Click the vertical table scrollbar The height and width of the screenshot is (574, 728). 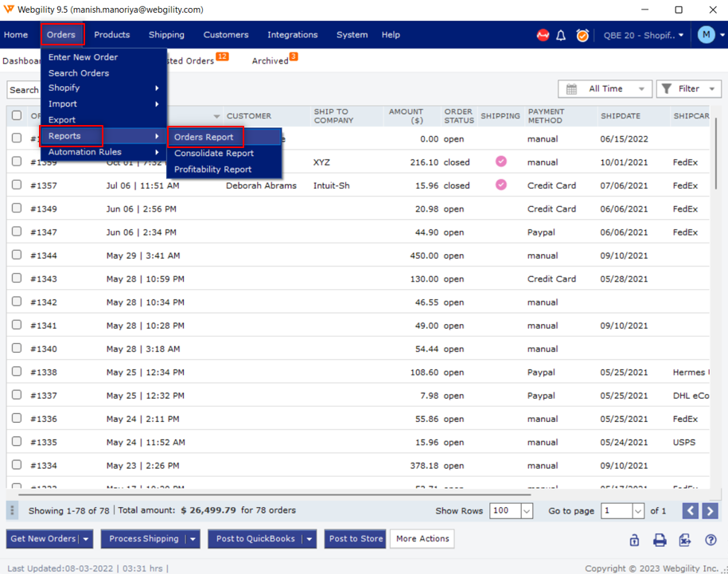click(716, 153)
